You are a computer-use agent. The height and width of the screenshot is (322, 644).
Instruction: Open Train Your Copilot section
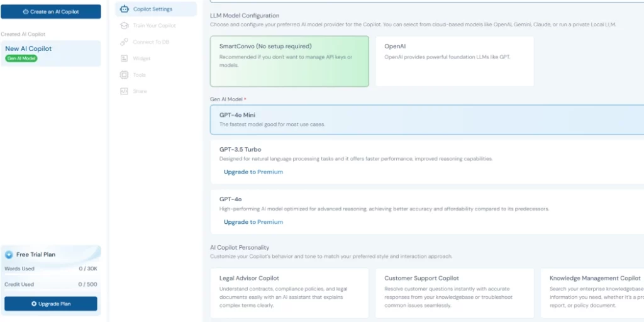156,25
